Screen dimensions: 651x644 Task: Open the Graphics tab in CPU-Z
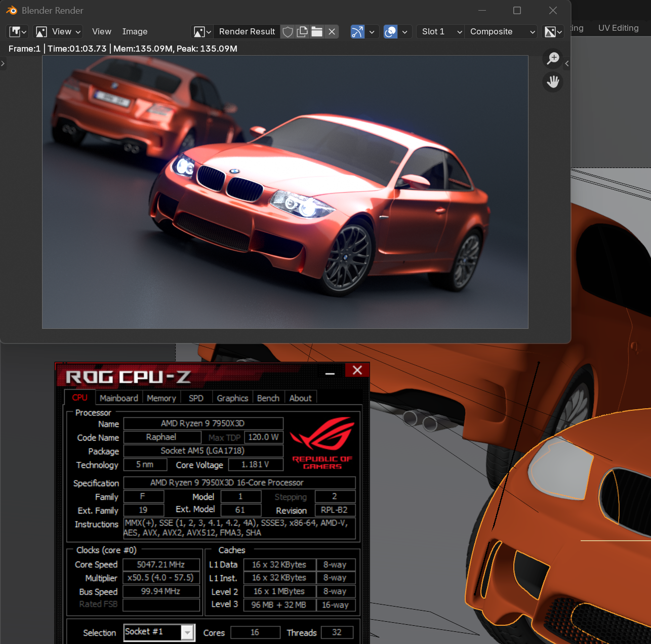[x=232, y=398]
